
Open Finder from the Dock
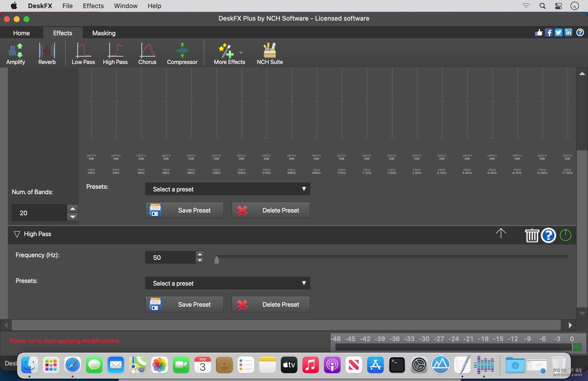point(29,365)
